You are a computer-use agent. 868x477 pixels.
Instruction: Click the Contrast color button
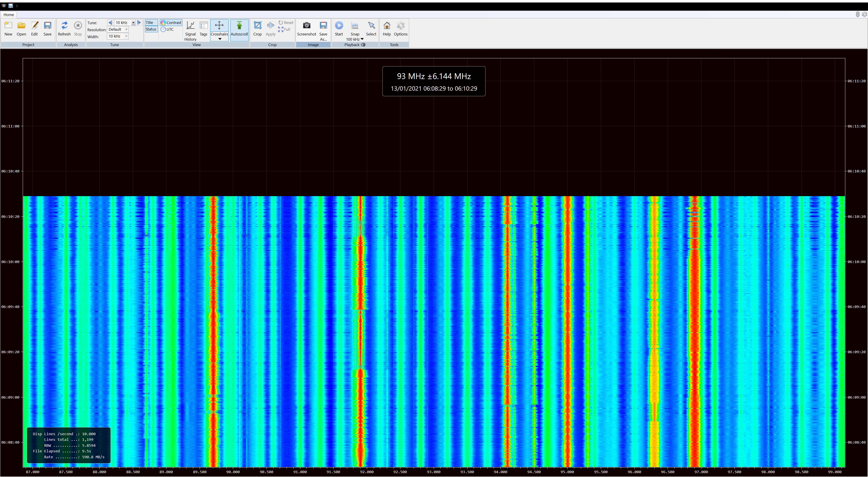tap(171, 23)
